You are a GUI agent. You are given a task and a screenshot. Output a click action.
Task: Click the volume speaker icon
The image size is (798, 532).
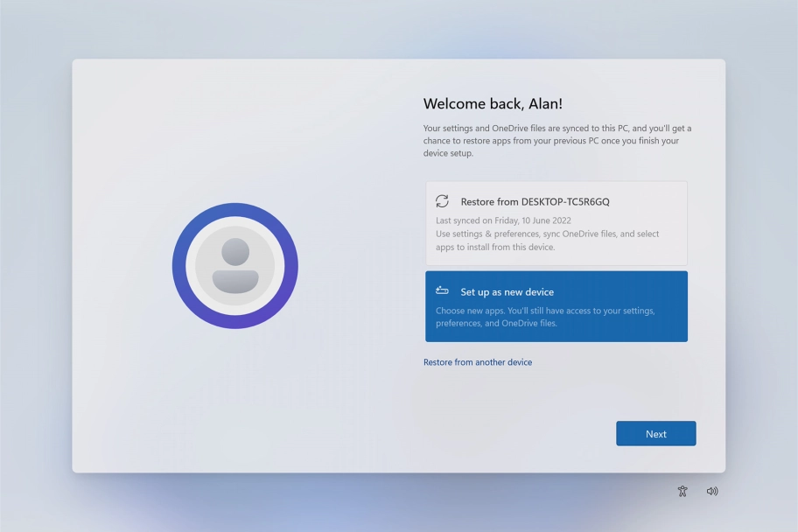[x=712, y=492]
